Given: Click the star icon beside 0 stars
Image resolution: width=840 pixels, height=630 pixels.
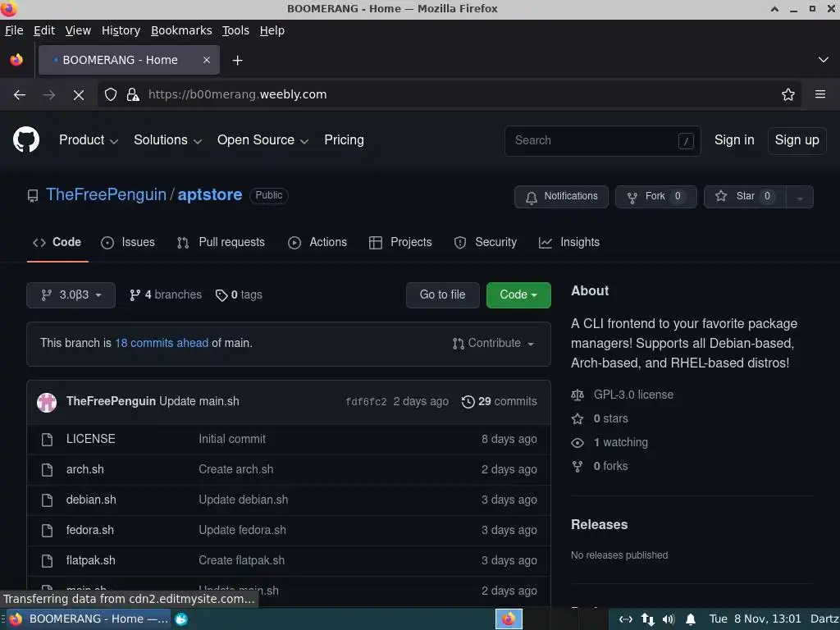Looking at the screenshot, I should tap(577, 419).
